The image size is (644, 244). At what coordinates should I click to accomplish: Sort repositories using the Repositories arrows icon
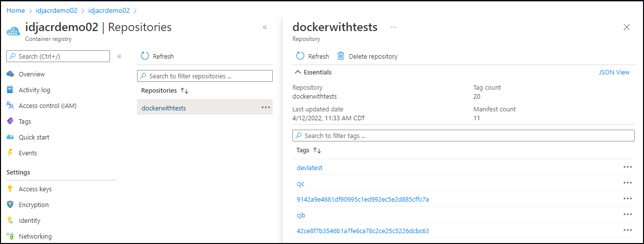[185, 91]
